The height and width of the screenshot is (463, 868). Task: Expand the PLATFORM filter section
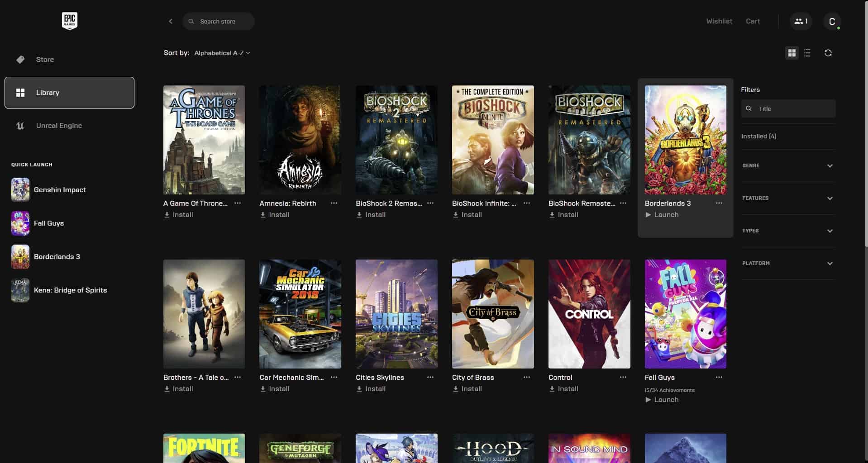(x=787, y=263)
